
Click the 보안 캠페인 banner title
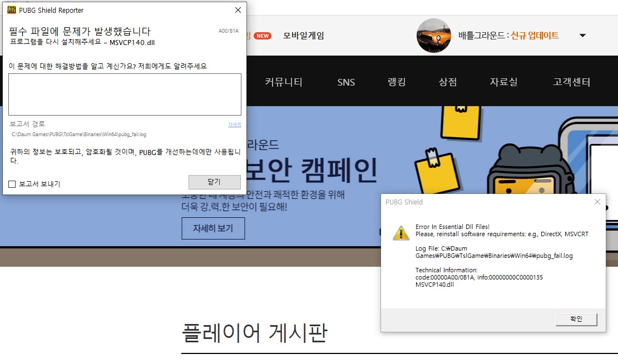click(x=312, y=170)
